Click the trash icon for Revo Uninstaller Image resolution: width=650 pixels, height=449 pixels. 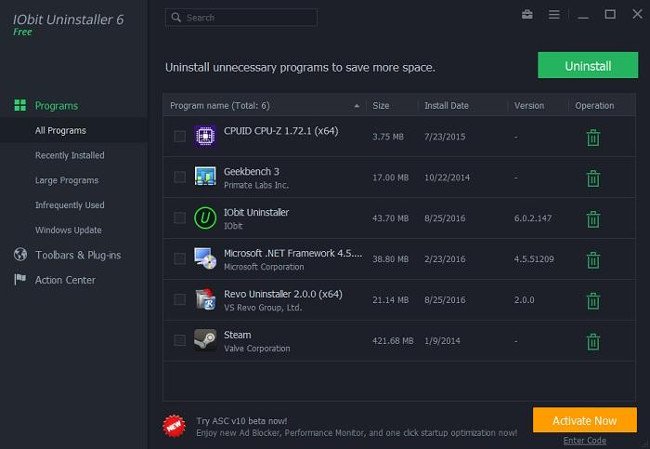pyautogui.click(x=593, y=301)
